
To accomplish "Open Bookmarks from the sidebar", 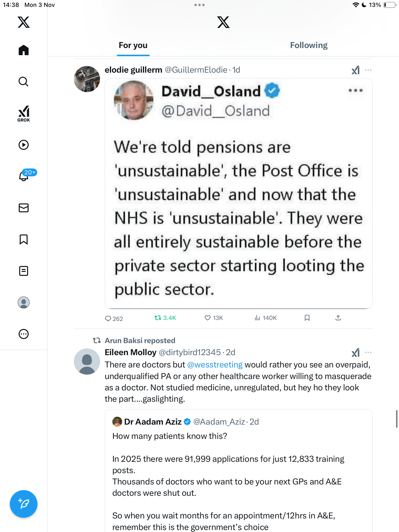I will pos(24,239).
